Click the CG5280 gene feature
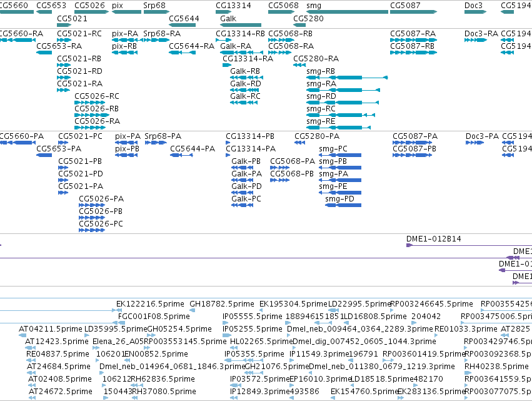 click(x=299, y=25)
